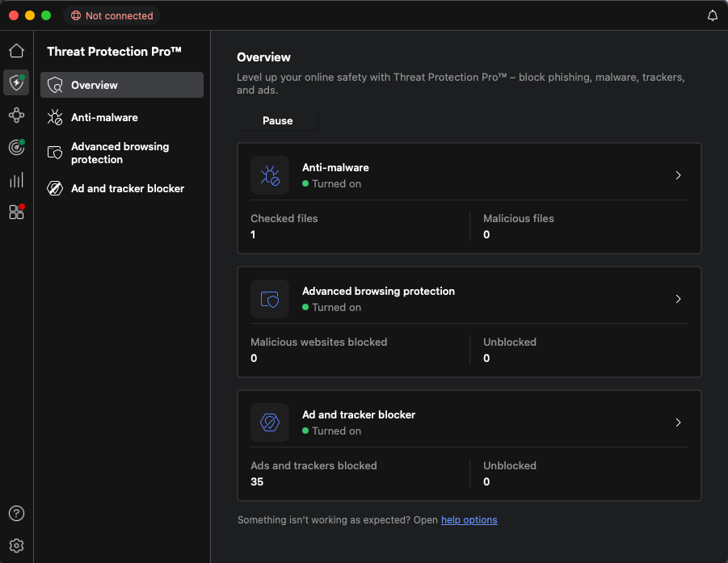This screenshot has height=563, width=728.
Task: Click the Overview shield icon in the menu
Action: tap(55, 85)
